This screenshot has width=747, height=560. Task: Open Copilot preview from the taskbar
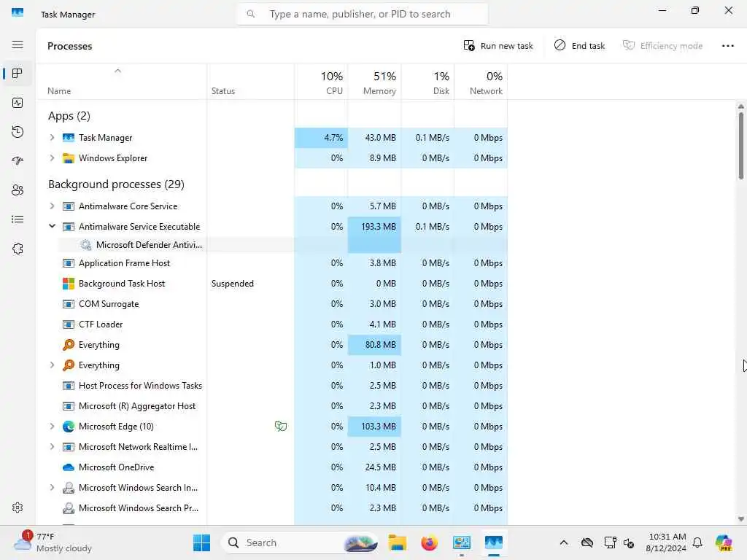click(x=724, y=542)
